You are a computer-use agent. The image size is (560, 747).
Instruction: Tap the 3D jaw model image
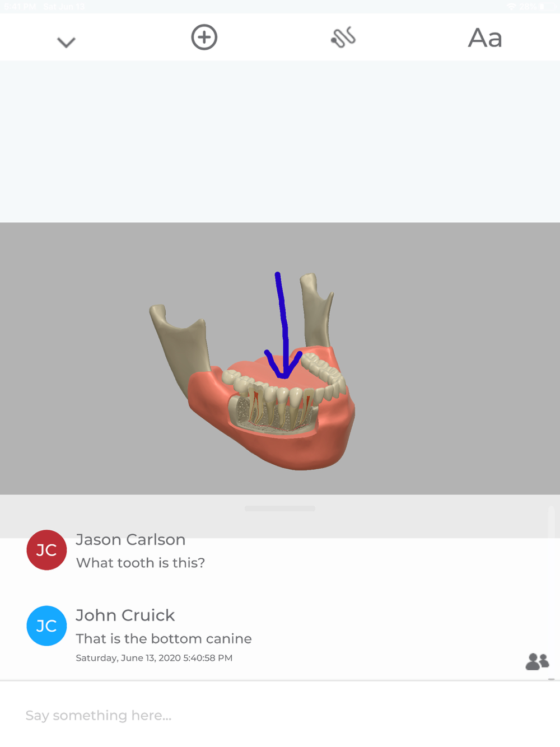pos(253,372)
